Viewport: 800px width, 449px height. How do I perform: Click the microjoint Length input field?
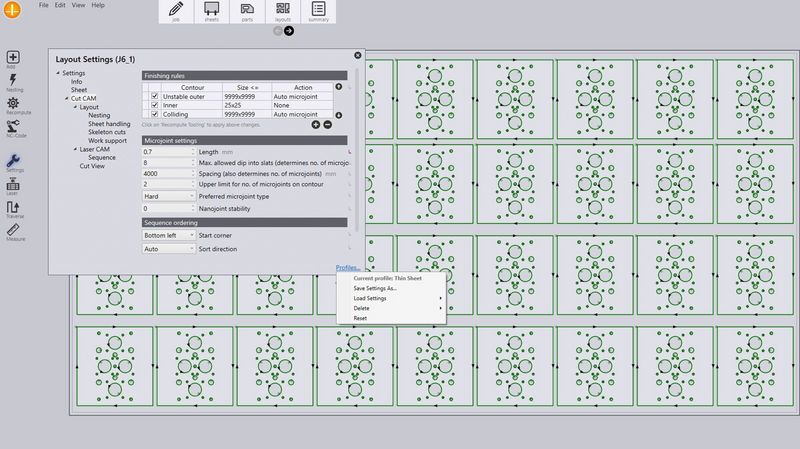click(x=168, y=152)
